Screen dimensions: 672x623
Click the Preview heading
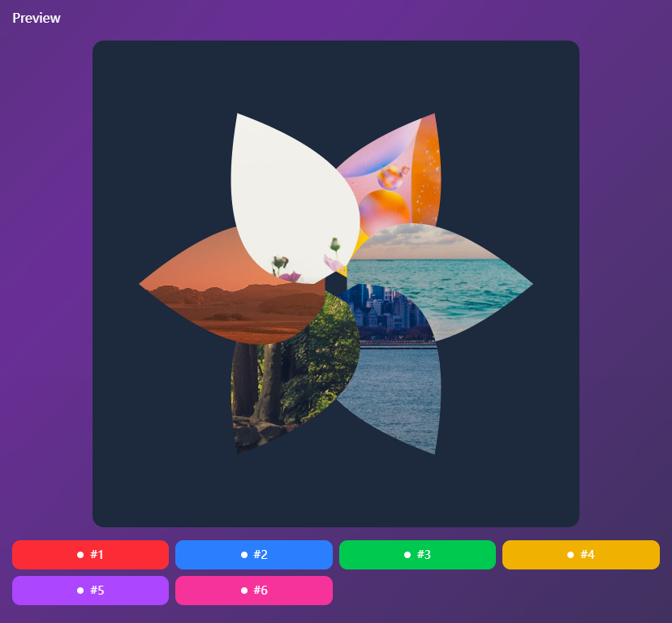point(37,17)
